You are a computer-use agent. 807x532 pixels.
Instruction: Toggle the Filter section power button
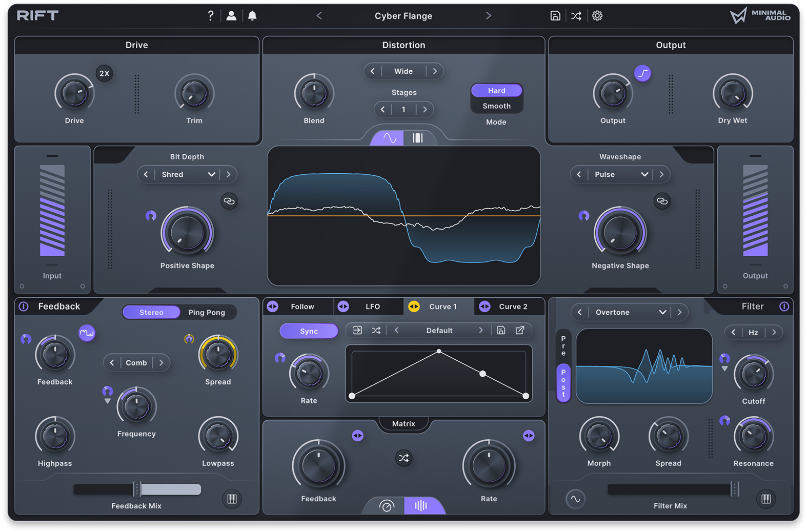784,306
